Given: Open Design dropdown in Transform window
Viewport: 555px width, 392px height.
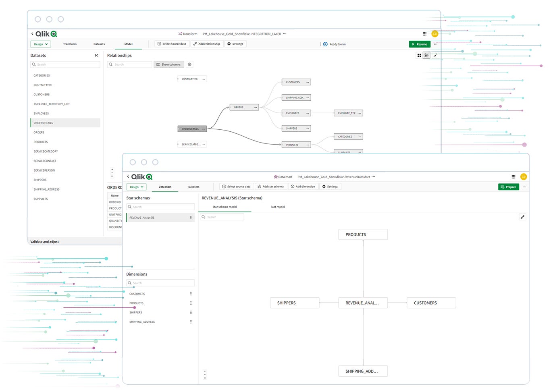Looking at the screenshot, I should (41, 44).
